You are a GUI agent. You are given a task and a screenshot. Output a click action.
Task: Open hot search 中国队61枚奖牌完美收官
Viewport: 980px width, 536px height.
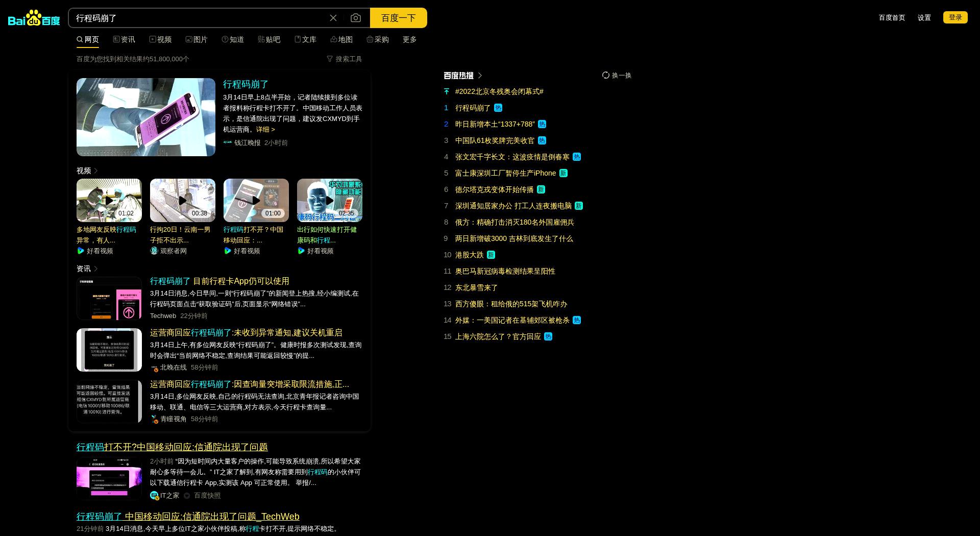coord(495,140)
